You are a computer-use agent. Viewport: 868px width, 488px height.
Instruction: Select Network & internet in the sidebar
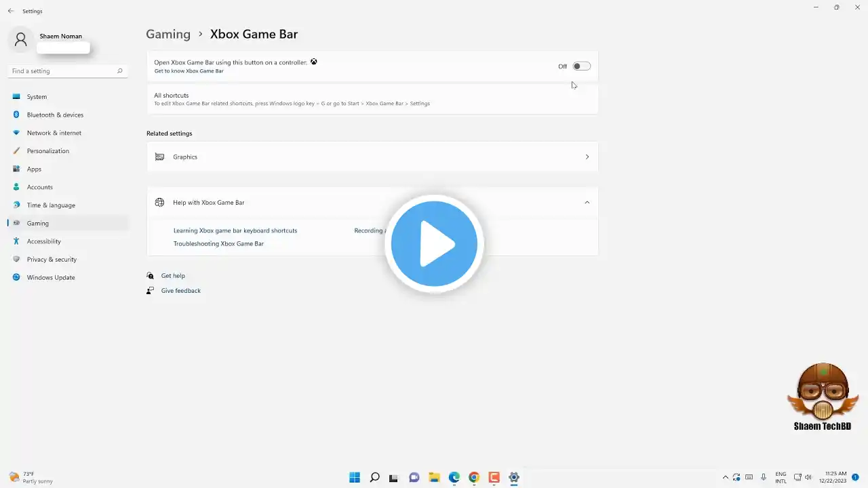54,134
